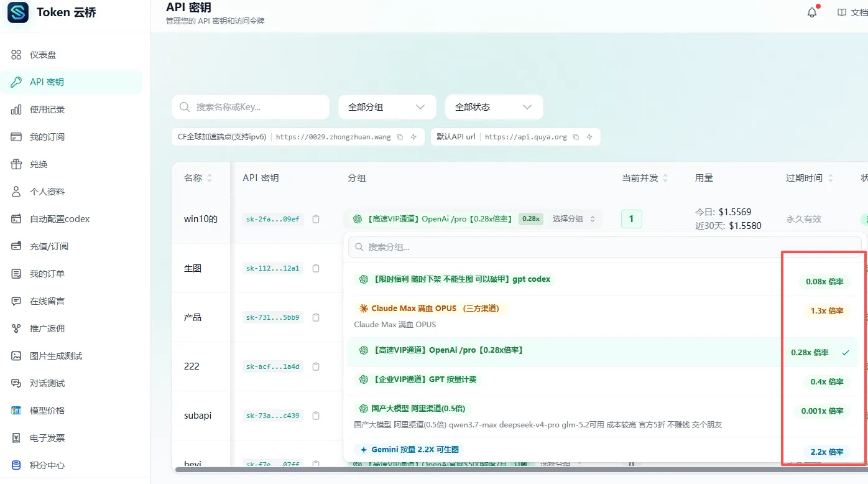
Task: Select 国产大模型 阿里渠道(0.5倍) group
Action: coord(602,416)
